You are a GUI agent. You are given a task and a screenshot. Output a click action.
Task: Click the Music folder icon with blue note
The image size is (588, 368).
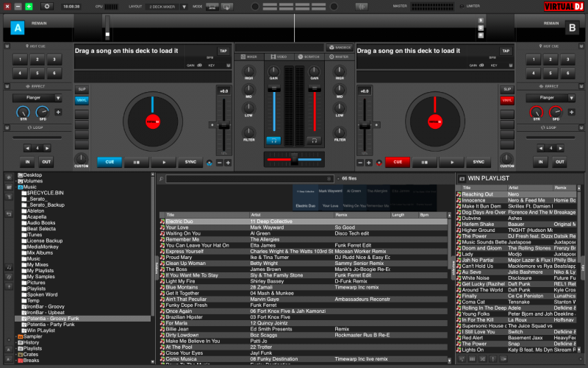(21, 187)
